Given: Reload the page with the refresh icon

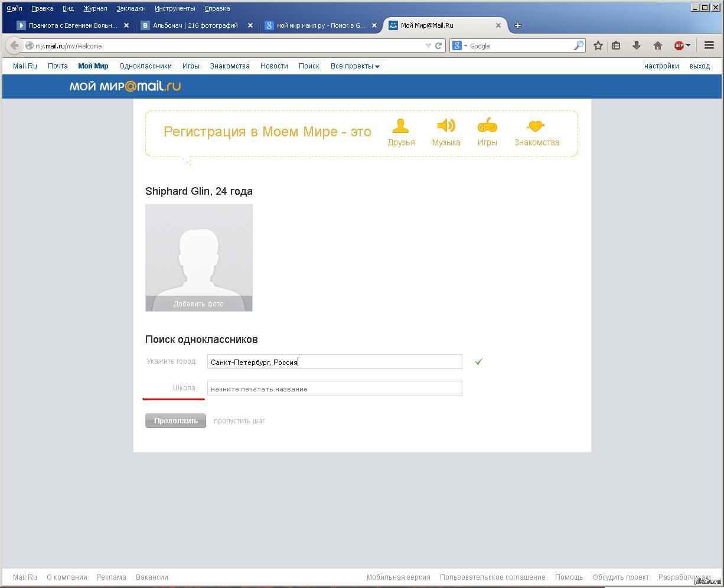Looking at the screenshot, I should pyautogui.click(x=439, y=45).
